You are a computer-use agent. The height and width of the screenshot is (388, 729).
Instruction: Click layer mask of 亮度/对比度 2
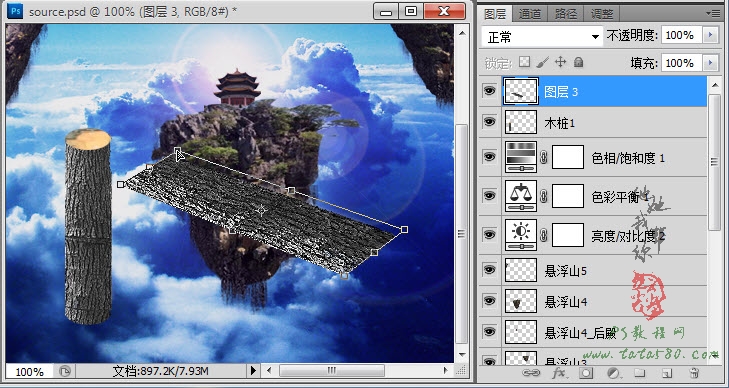coord(568,235)
